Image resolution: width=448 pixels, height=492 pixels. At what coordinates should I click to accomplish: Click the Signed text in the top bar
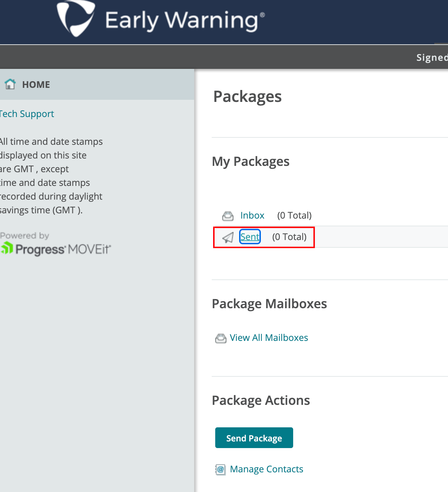point(431,58)
